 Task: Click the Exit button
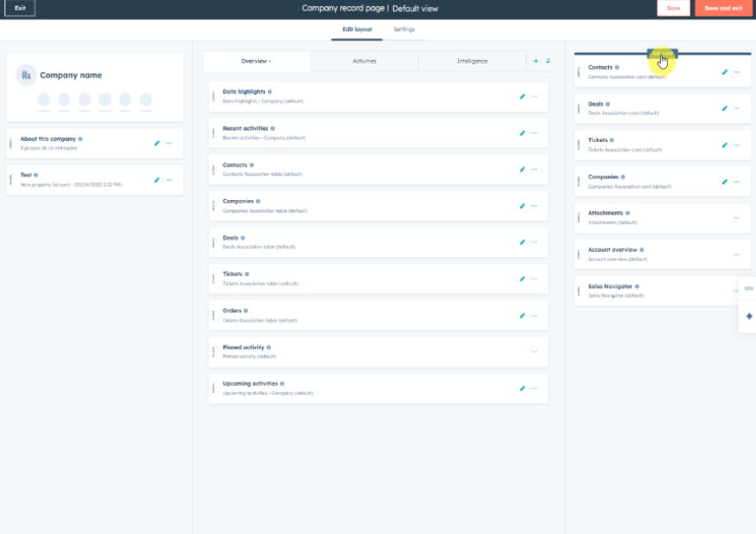tap(19, 8)
